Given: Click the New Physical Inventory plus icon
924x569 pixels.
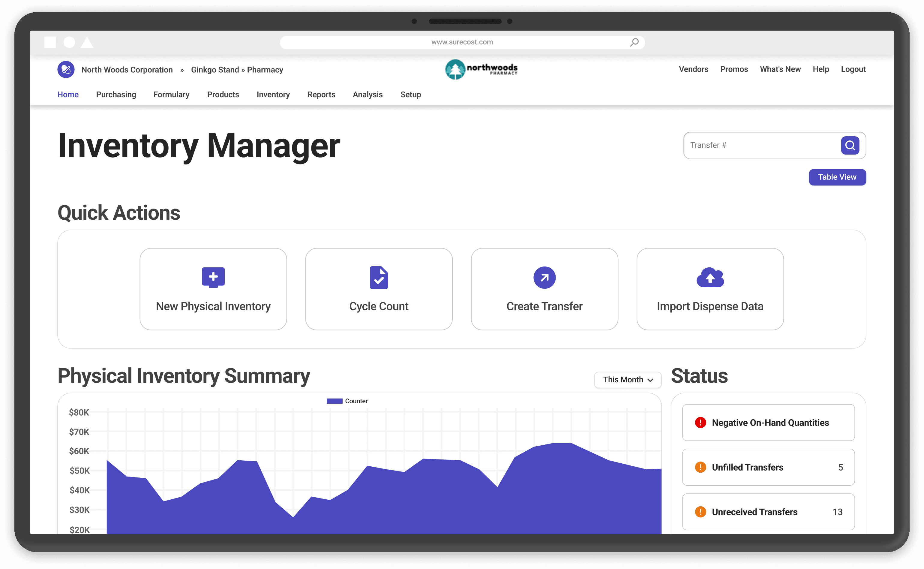Looking at the screenshot, I should coord(213,277).
